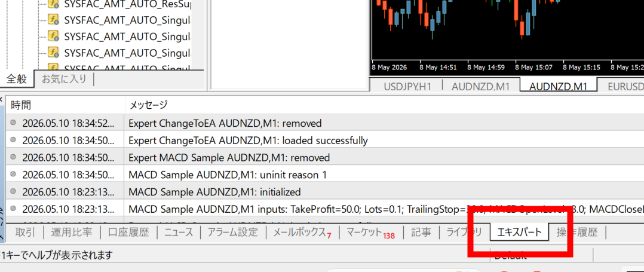This screenshot has height=272, width=644.
Task: Select the 'MACD Sample AUDNZD,M1: uninit reason 1' row
Action: coord(324,175)
